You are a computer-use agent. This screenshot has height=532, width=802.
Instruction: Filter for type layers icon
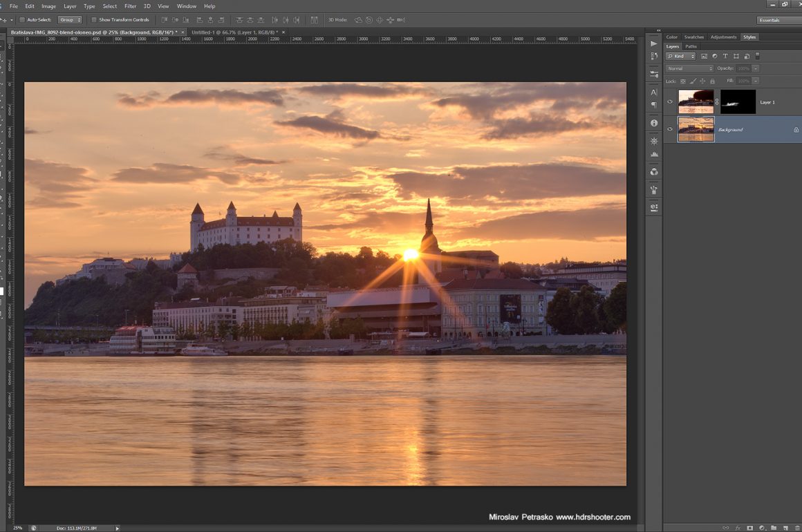(x=725, y=56)
